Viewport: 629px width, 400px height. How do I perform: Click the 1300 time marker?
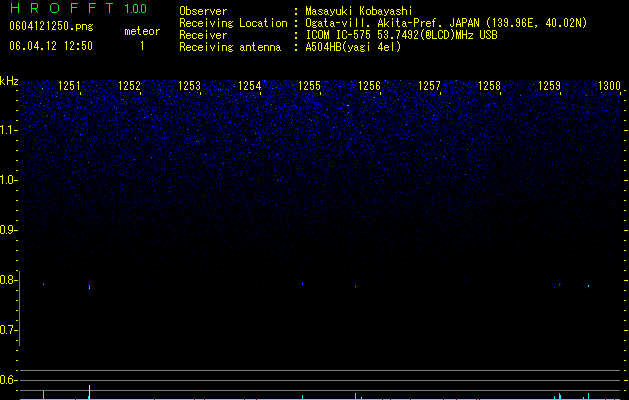[x=609, y=86]
